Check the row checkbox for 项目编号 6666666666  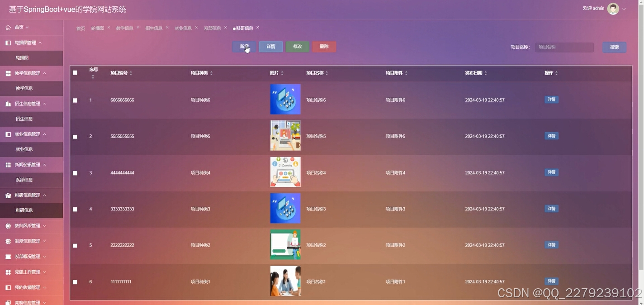(x=75, y=100)
